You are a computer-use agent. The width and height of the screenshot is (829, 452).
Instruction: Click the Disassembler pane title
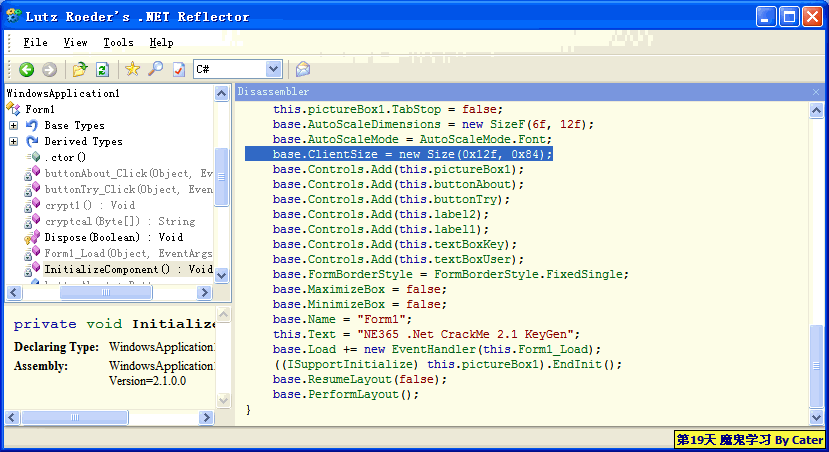273,92
